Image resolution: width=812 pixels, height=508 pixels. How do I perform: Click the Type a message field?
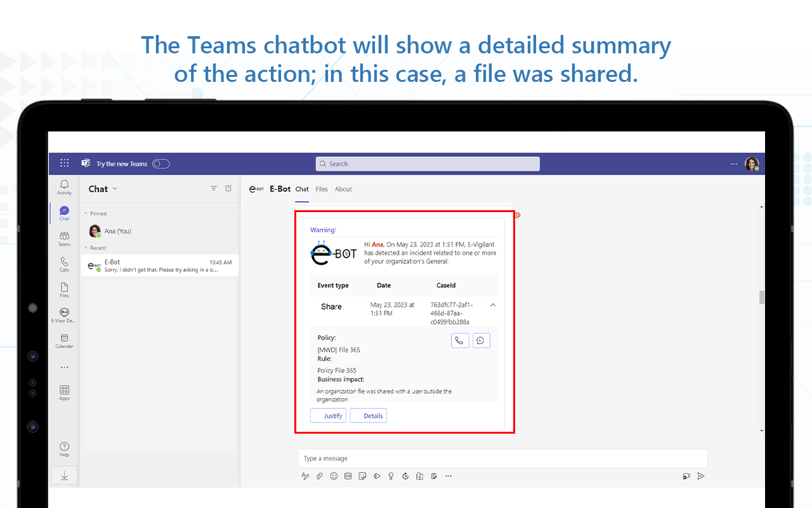coord(502,458)
